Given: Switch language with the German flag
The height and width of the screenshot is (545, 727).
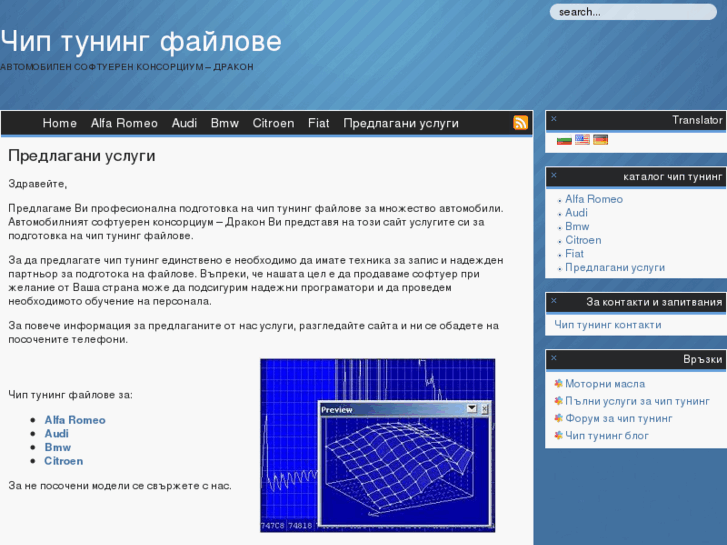Looking at the screenshot, I should pos(600,140).
